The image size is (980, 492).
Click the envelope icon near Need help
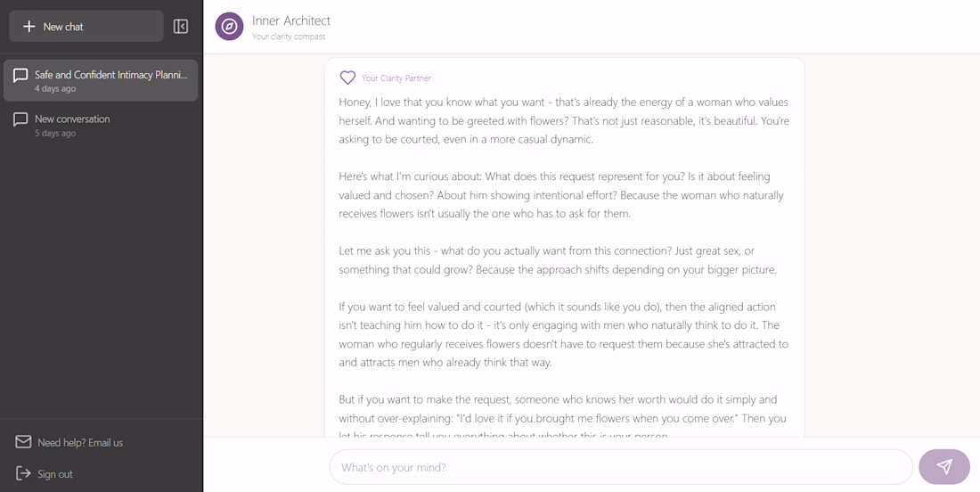pos(23,442)
